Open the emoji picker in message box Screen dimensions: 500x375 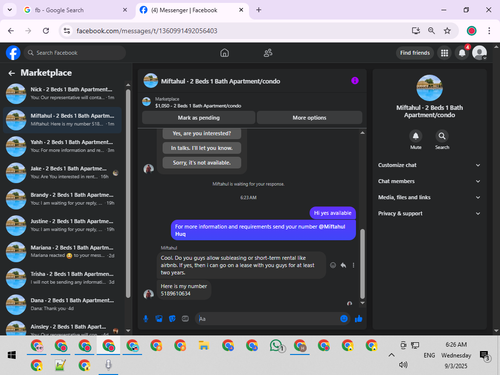click(x=344, y=319)
